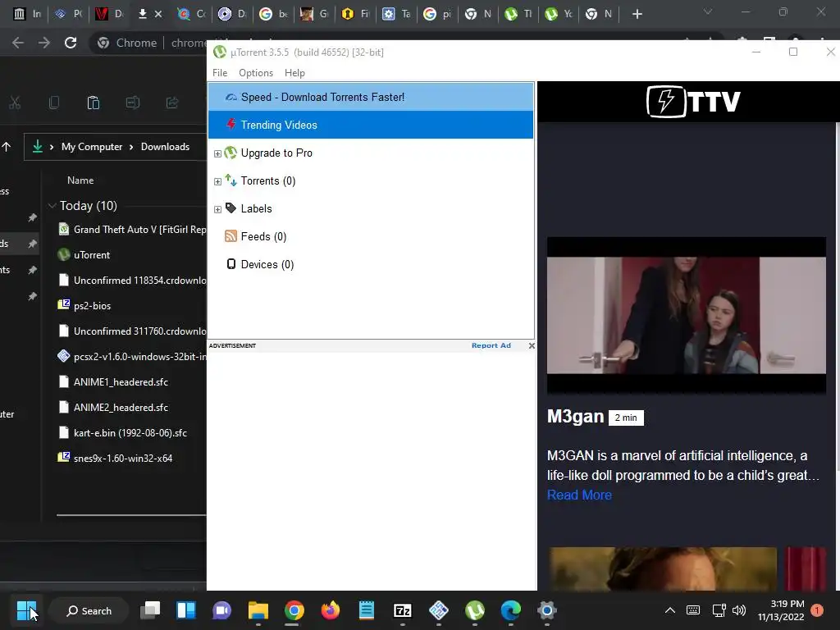Click the taskbar Search box

89,610
